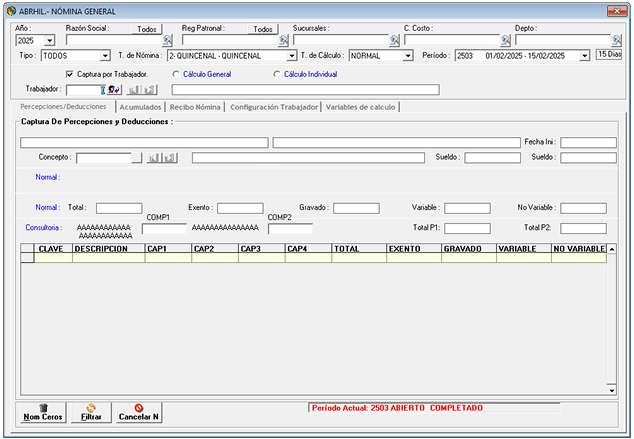
Task: Click the Concepto input field
Action: [104, 158]
